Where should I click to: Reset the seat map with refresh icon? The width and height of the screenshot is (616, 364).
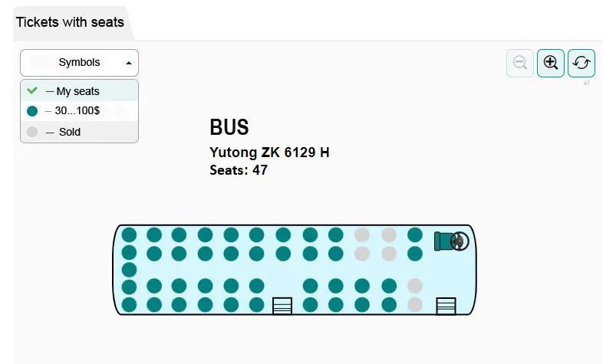(581, 63)
